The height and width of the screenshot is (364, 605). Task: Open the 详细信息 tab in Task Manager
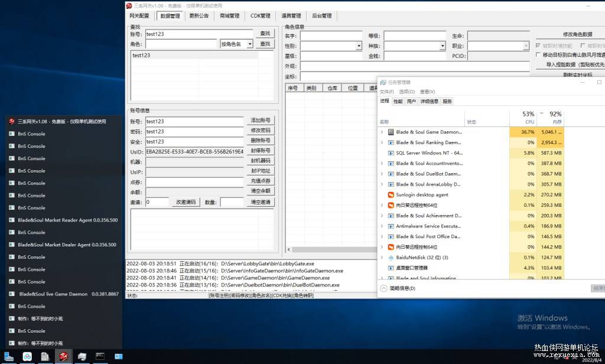pos(430,101)
